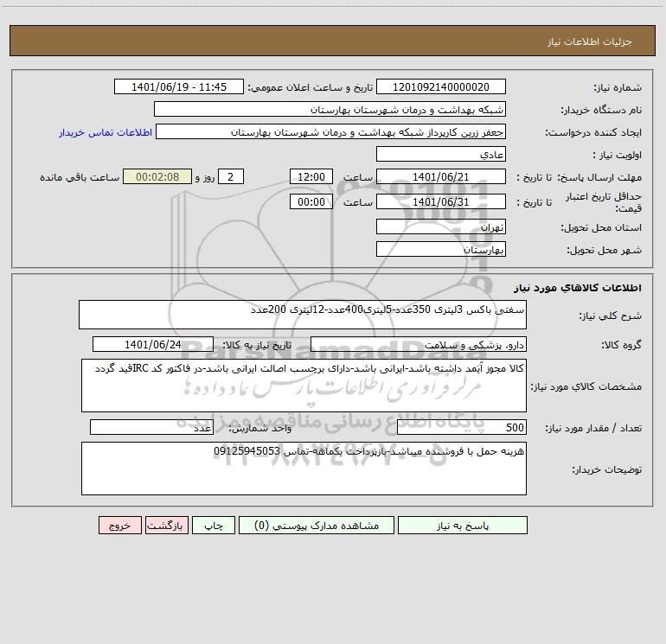Click the شهر محل تحویل label
Screen dimensions: 666x644
(x=605, y=250)
